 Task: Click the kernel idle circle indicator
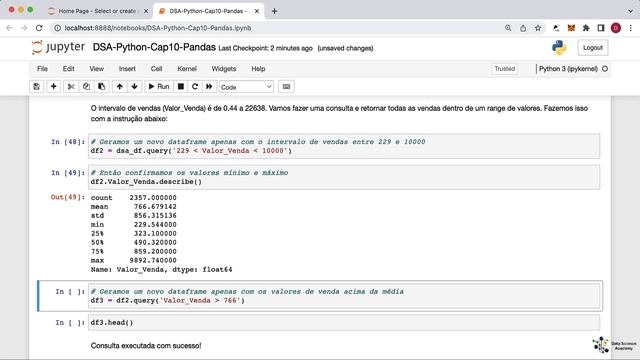pos(605,69)
